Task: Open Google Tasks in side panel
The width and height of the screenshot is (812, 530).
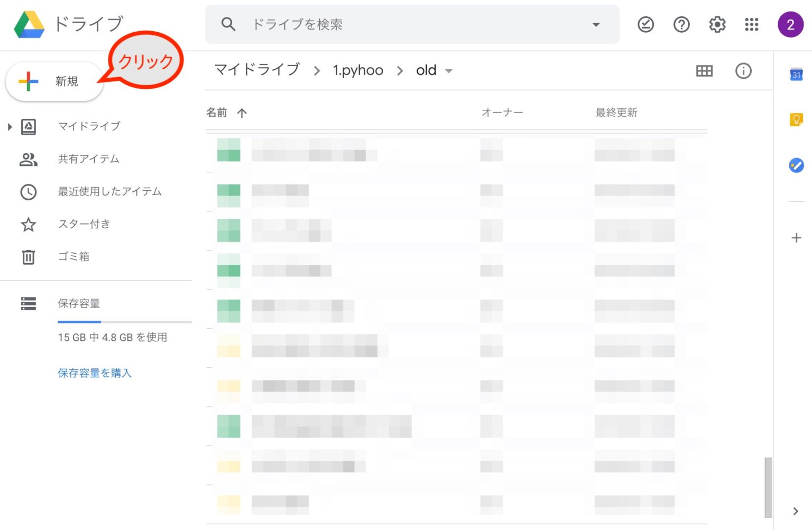Action: [796, 165]
